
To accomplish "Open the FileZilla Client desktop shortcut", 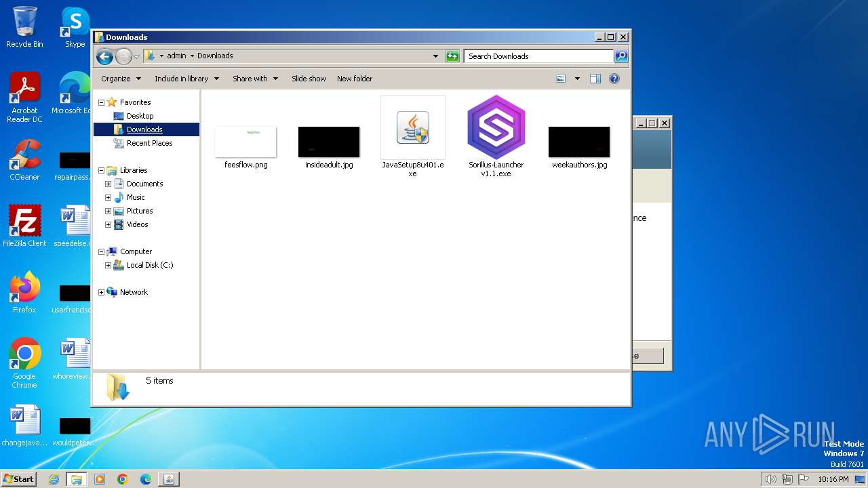I will point(24,221).
